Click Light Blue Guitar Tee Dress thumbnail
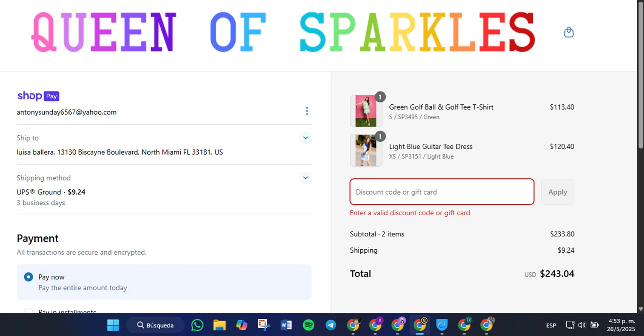The height and width of the screenshot is (336, 644). tap(366, 150)
